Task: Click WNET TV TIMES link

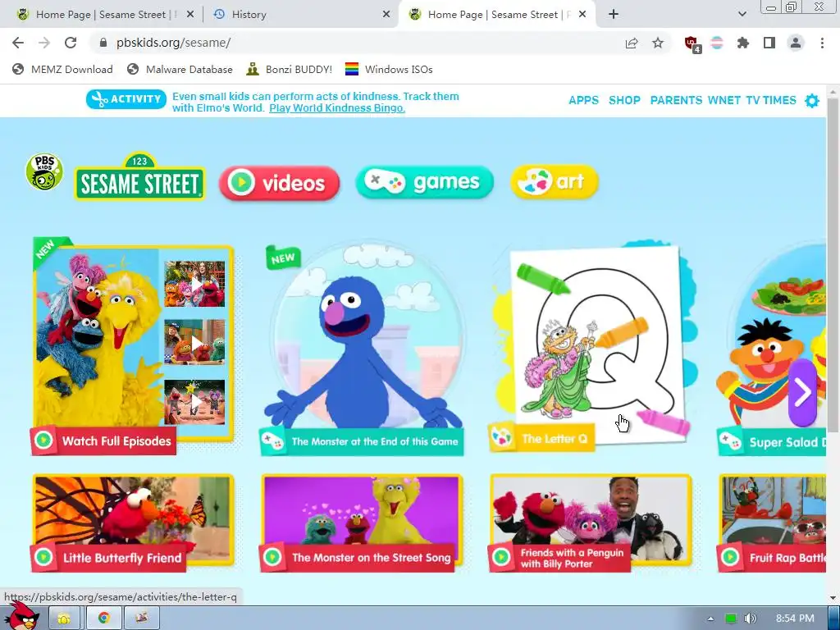Action: (751, 100)
